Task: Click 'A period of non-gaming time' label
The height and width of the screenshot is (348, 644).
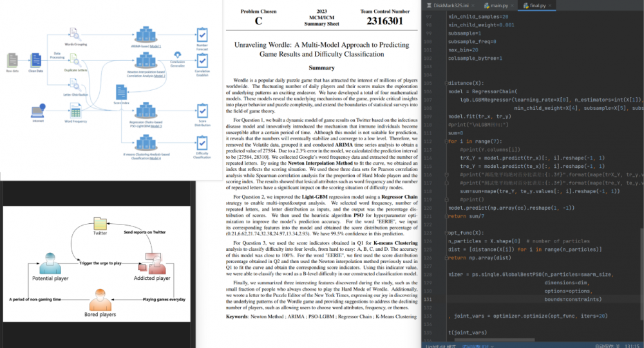Action: pos(35,300)
